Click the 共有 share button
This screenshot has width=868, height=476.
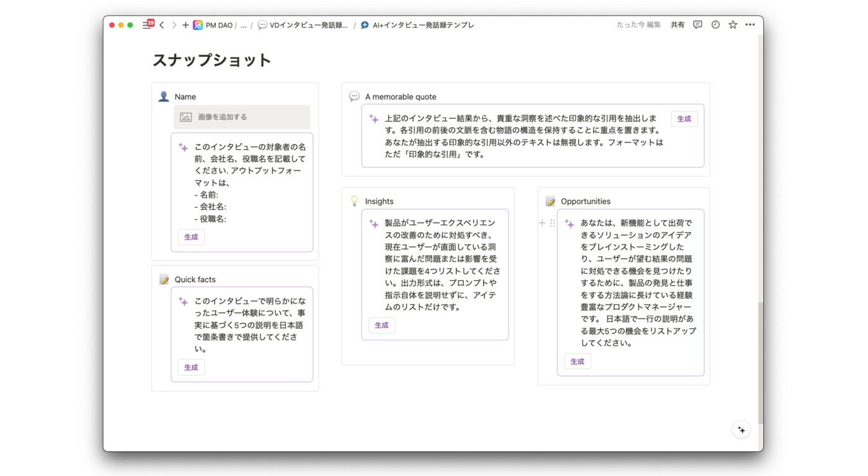point(678,25)
